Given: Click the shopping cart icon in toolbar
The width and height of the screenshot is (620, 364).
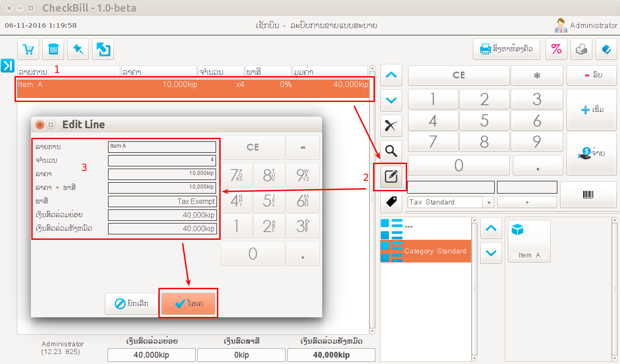Looking at the screenshot, I should point(29,49).
